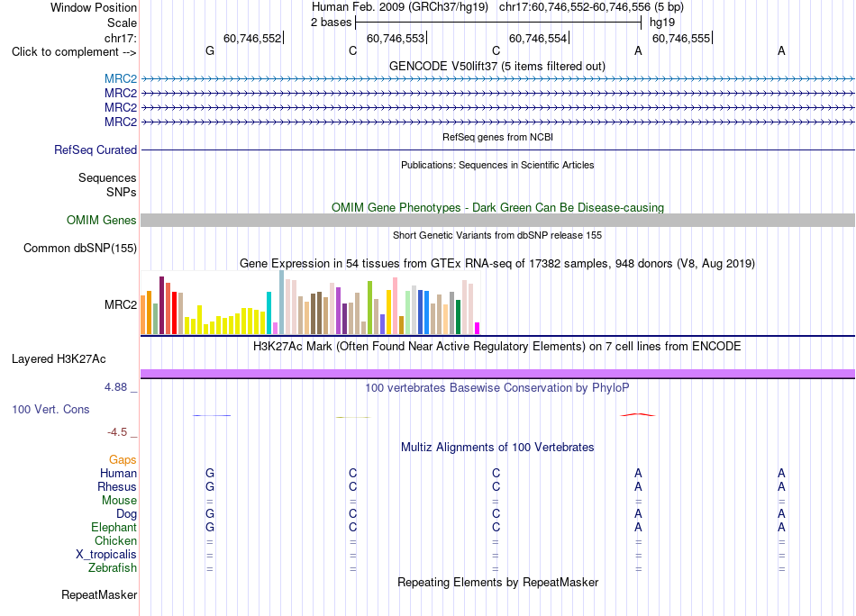
Task: Open the Common dbSNP(155) track label
Action: [x=80, y=249]
